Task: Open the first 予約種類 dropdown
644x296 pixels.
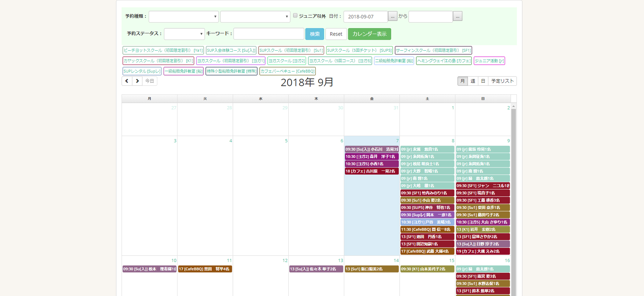Action: pyautogui.click(x=184, y=17)
